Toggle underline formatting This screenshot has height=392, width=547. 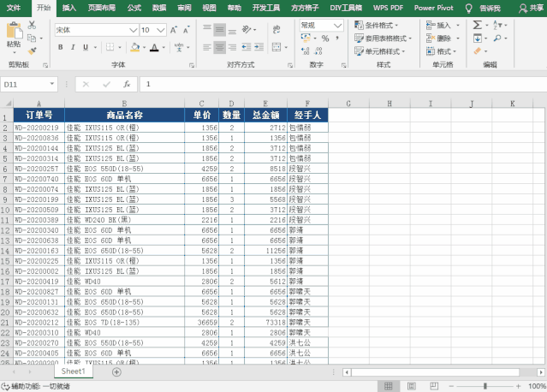pos(86,47)
